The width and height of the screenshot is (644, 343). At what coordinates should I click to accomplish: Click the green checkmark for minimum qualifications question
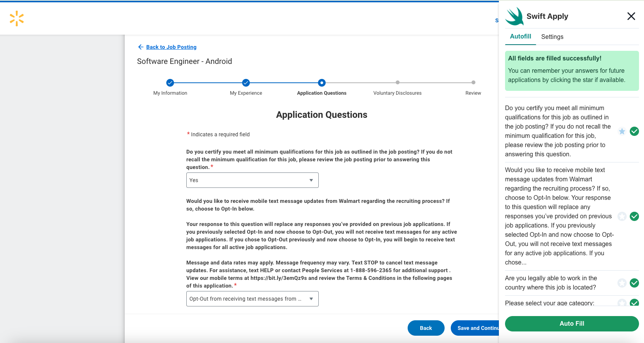coord(634,131)
